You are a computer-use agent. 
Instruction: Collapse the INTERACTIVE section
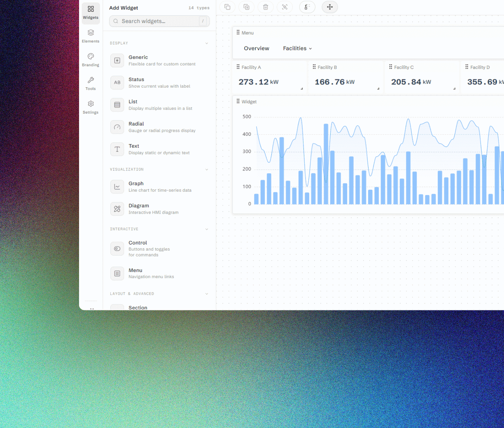[x=207, y=229]
